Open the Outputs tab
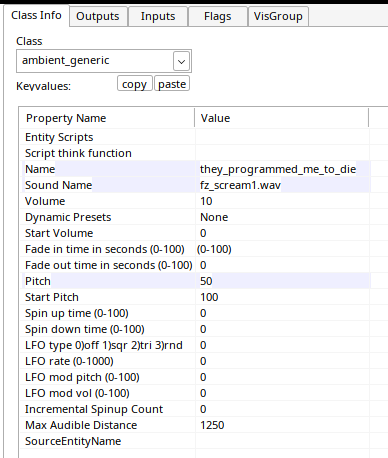This screenshot has width=388, height=458. [98, 16]
